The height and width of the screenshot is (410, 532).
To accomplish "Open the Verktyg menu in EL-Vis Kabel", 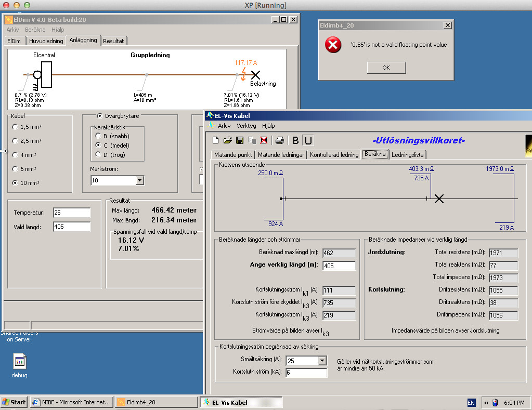I will tap(246, 126).
